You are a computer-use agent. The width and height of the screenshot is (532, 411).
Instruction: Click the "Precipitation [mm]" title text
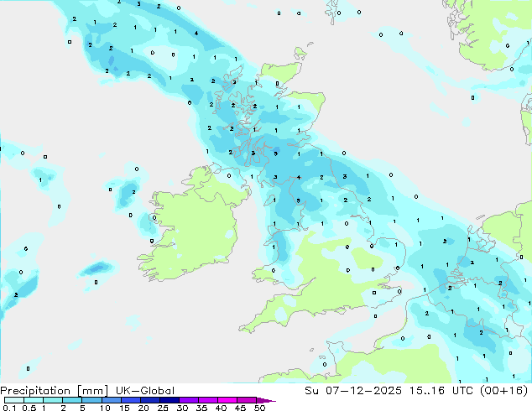point(54,391)
